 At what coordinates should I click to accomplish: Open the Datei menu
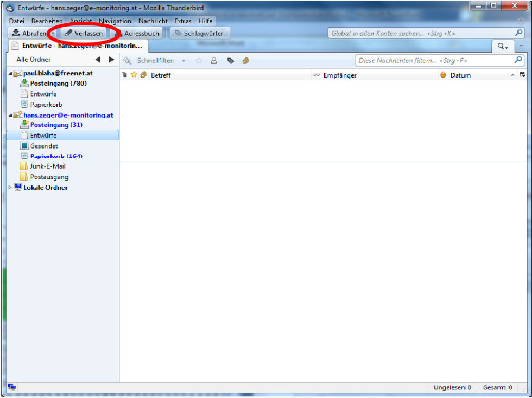point(17,21)
